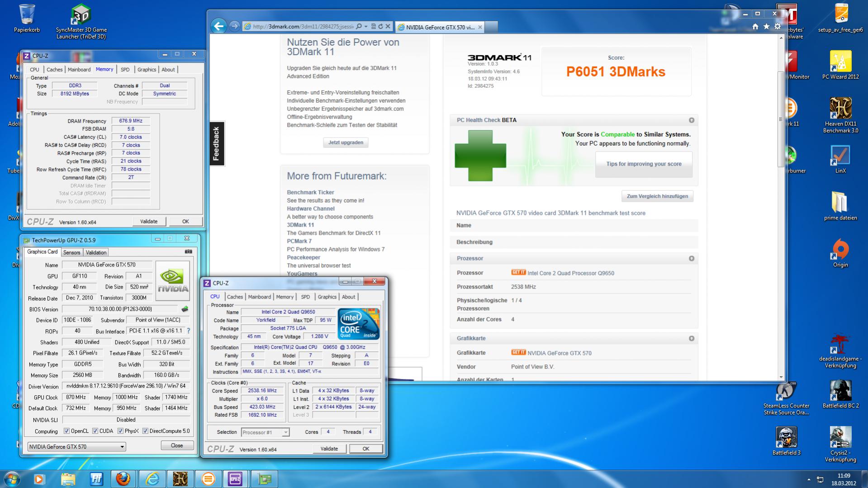Click Tips for improving your score
Screen dimensions: 868x488
point(644,164)
